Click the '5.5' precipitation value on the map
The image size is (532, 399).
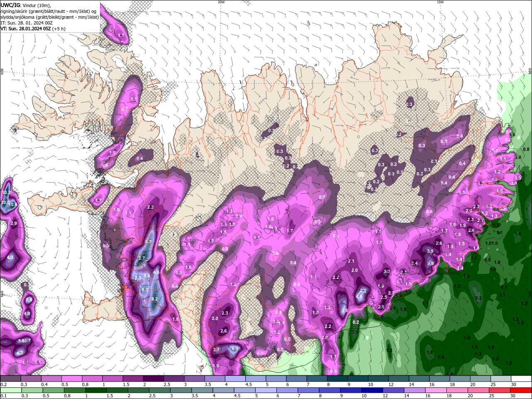coord(138,277)
